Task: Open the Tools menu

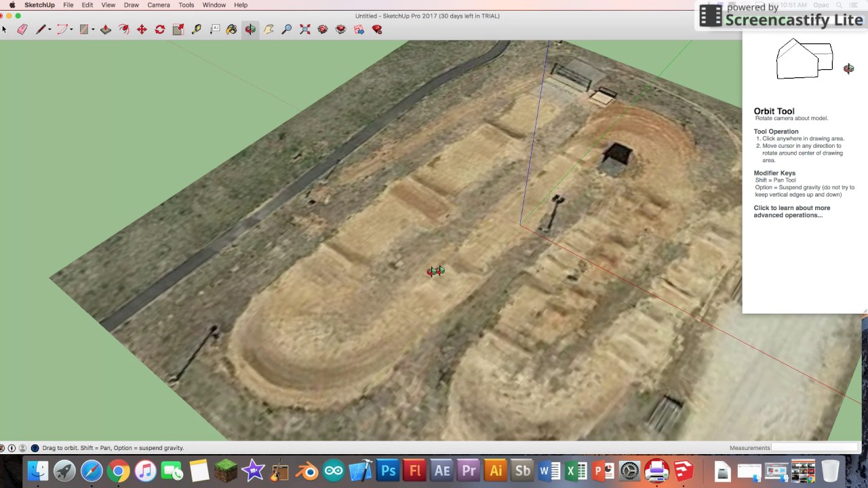Action: click(186, 5)
